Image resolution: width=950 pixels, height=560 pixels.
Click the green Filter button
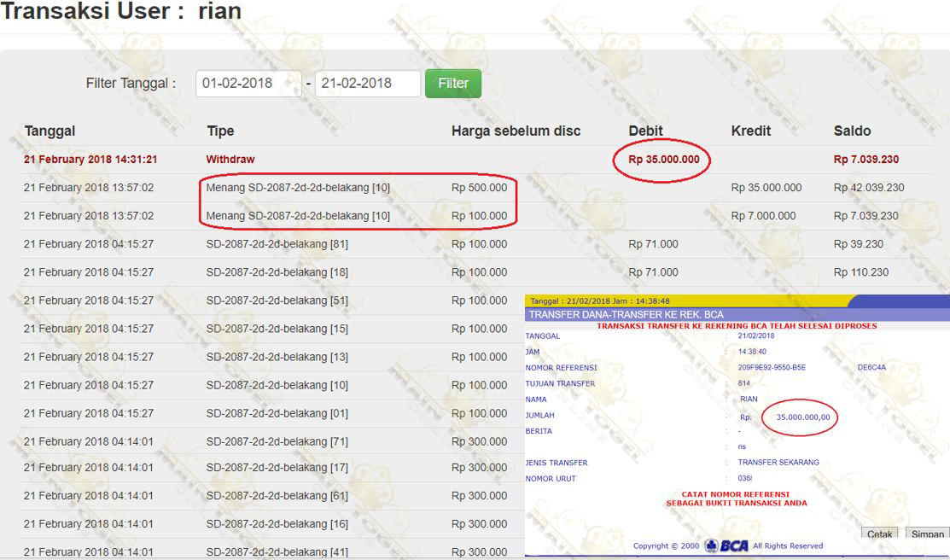click(x=453, y=84)
